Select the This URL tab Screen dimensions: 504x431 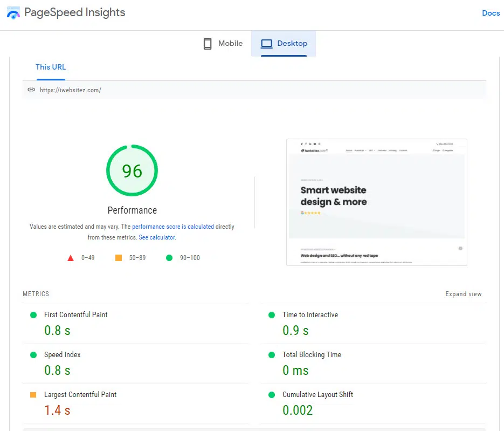[51, 67]
